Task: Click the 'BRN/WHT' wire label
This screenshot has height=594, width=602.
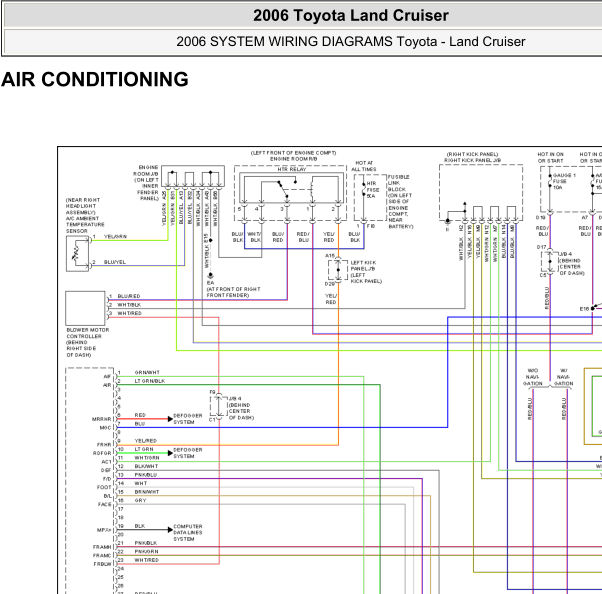Action: pyautogui.click(x=147, y=492)
